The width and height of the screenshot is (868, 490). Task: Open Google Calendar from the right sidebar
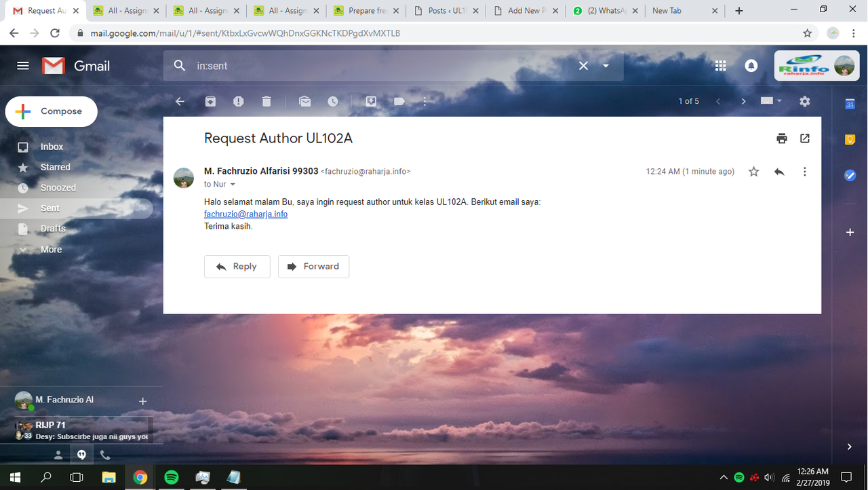coord(850,104)
